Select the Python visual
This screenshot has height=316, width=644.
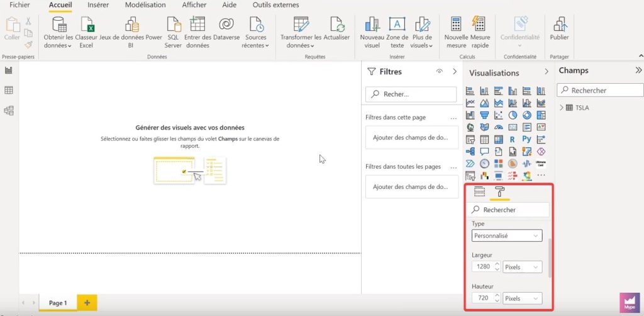tap(527, 139)
